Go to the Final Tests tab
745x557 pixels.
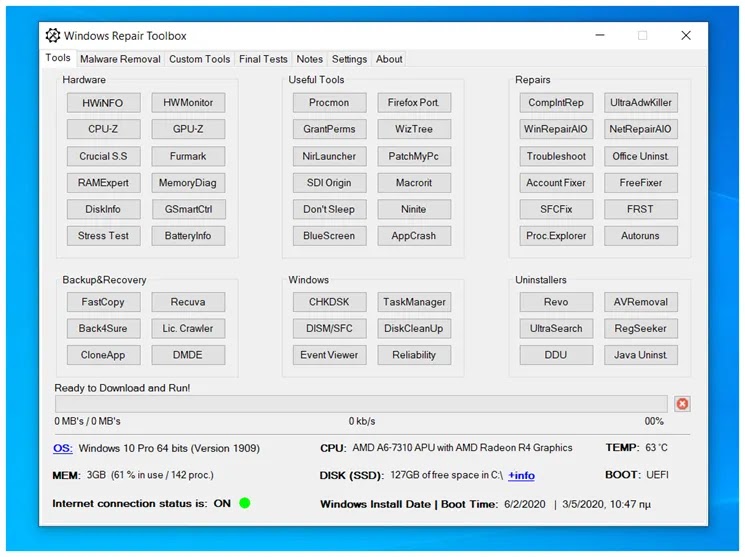pos(263,59)
